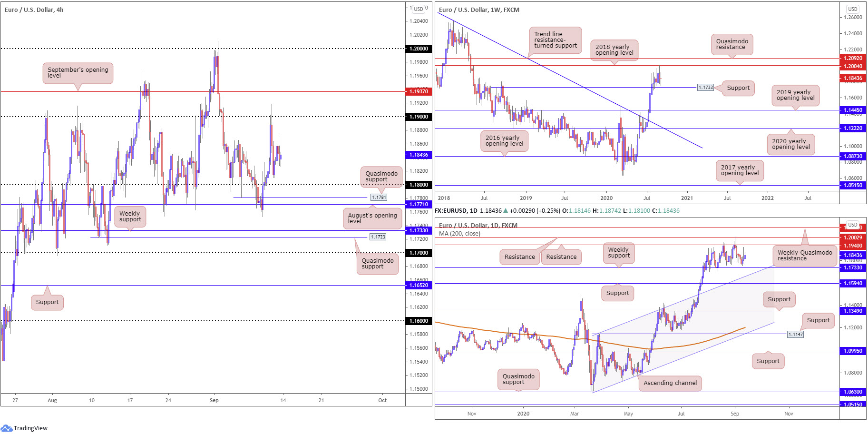Viewport: 868px width, 435px height.
Task: Click the 1.14450 price label
Action: [x=853, y=110]
